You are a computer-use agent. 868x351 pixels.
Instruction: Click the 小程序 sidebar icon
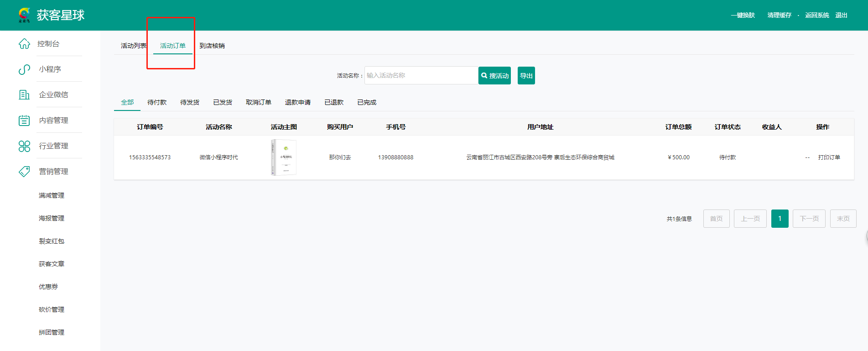click(24, 69)
